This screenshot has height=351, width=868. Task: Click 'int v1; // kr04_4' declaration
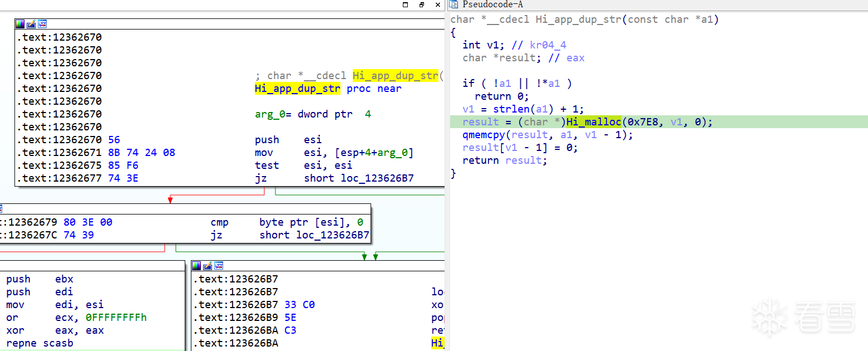tap(515, 45)
